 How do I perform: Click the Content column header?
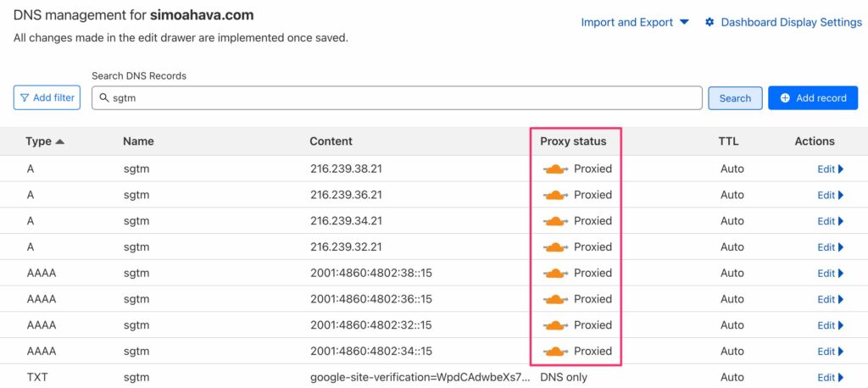(331, 141)
